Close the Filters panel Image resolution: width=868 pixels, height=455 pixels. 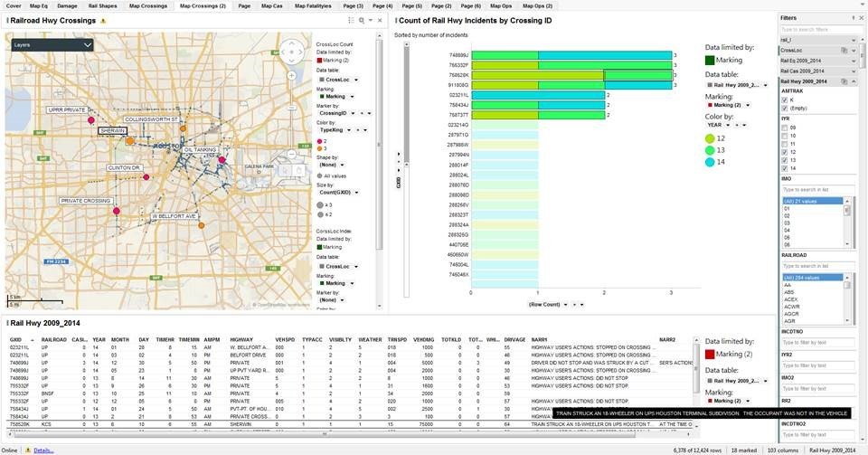pyautogui.click(x=862, y=18)
